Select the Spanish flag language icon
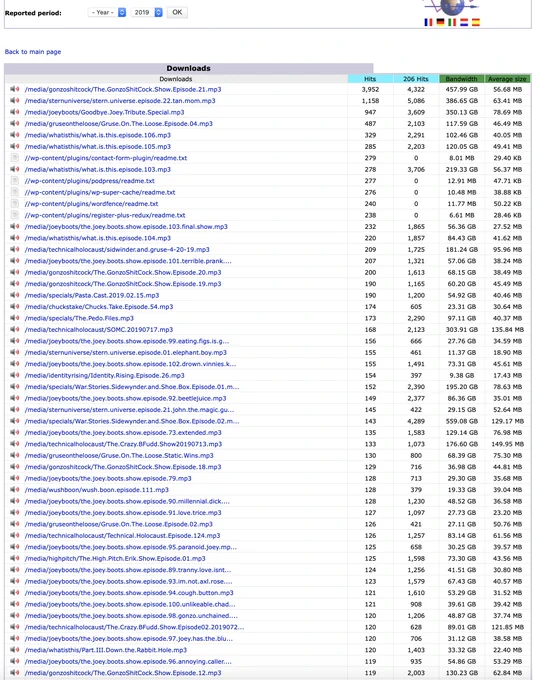 pyautogui.click(x=476, y=22)
